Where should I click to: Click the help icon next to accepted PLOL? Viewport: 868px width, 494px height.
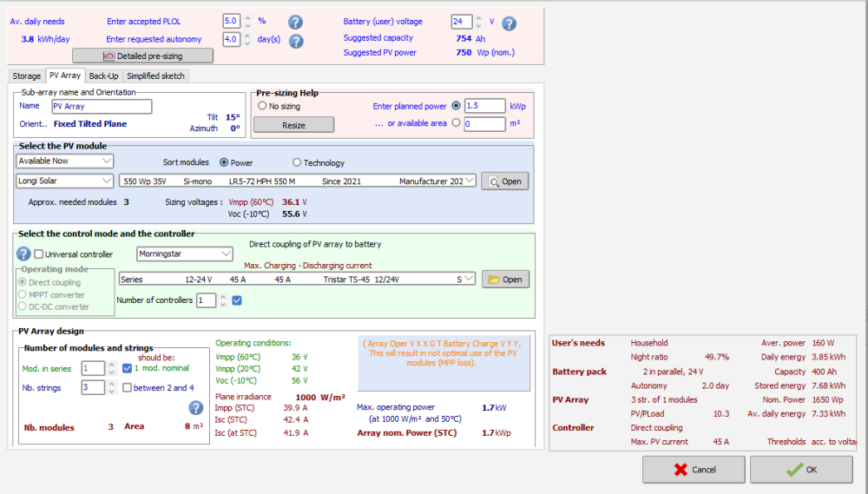295,22
